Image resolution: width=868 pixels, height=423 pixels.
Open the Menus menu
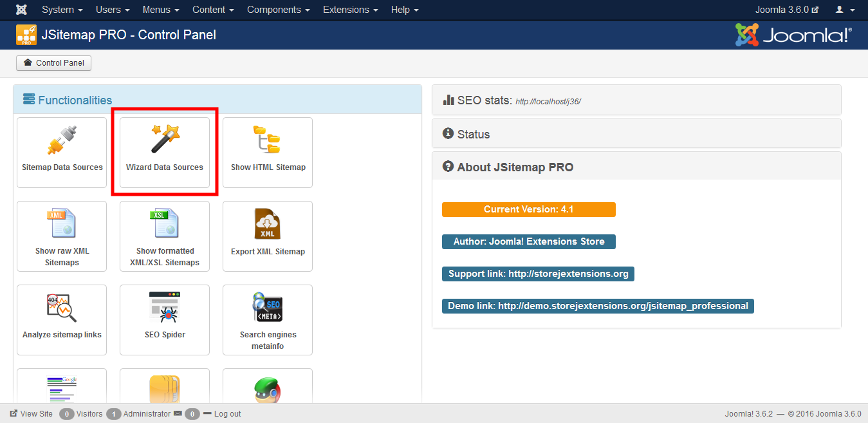(x=161, y=10)
